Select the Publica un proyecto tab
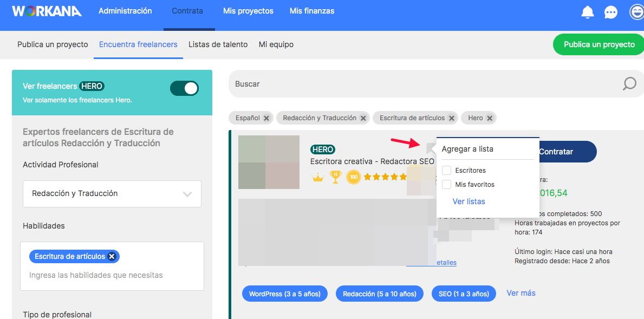This screenshot has width=644, height=319. (x=53, y=44)
